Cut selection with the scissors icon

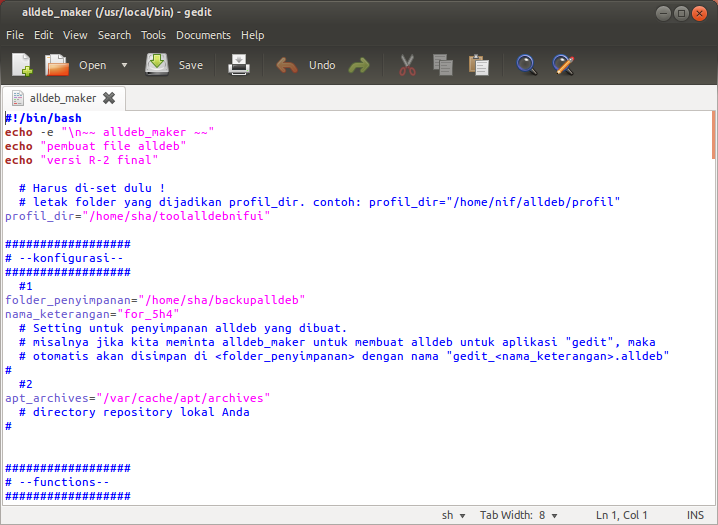coord(407,65)
